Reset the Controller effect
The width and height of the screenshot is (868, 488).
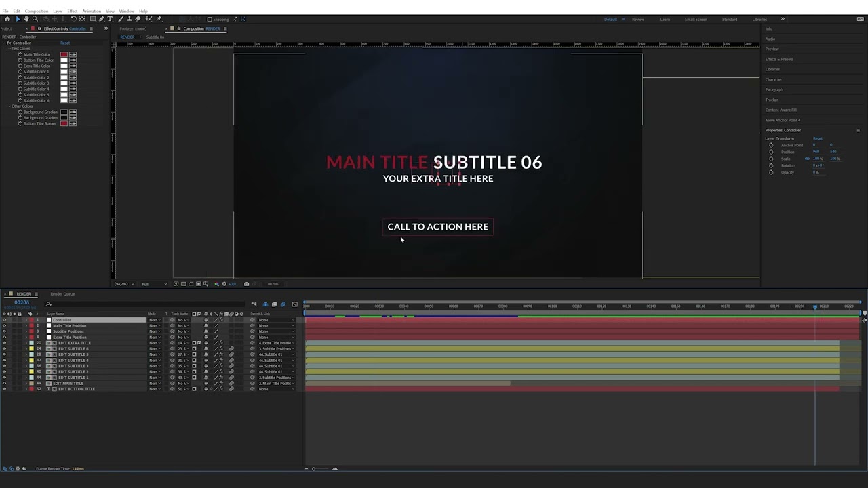[x=65, y=43]
